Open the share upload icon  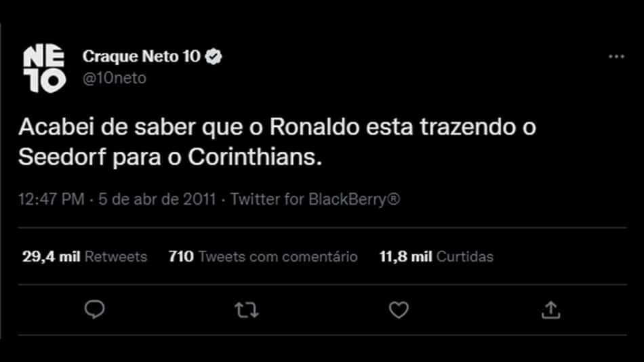[550, 310]
